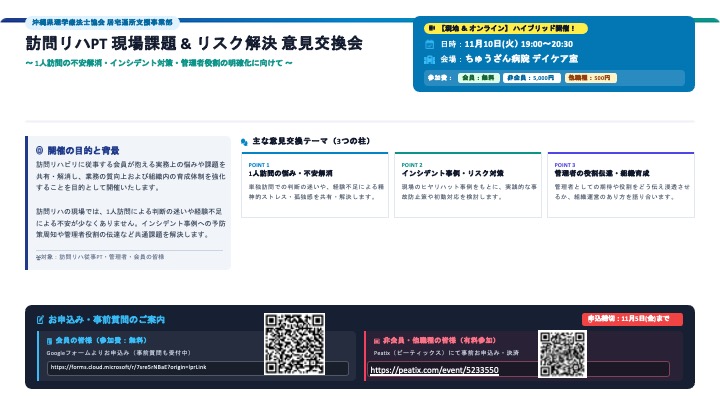Open the peatix.com event link
This screenshot has height=405, width=720.
[434, 370]
